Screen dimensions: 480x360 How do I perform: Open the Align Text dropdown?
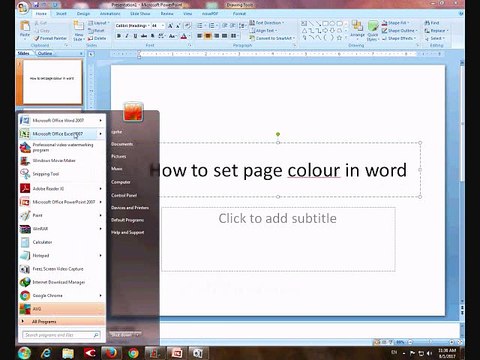264,30
